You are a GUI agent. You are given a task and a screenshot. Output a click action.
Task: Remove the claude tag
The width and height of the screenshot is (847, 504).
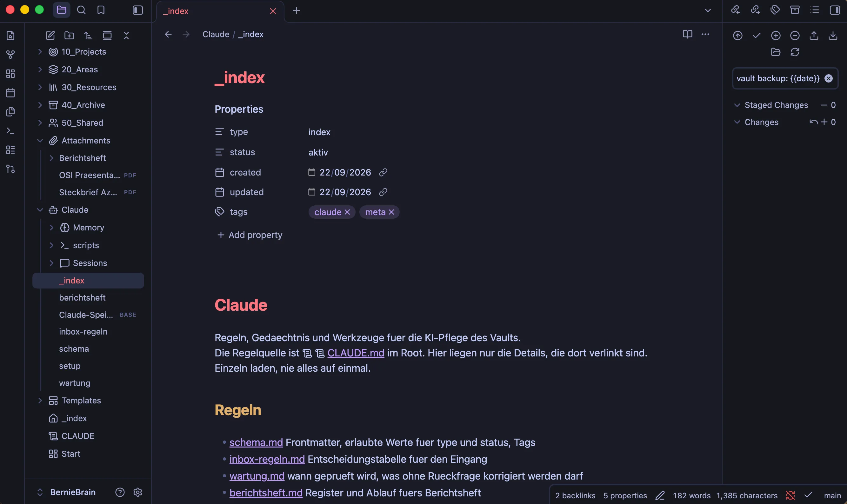pyautogui.click(x=347, y=212)
